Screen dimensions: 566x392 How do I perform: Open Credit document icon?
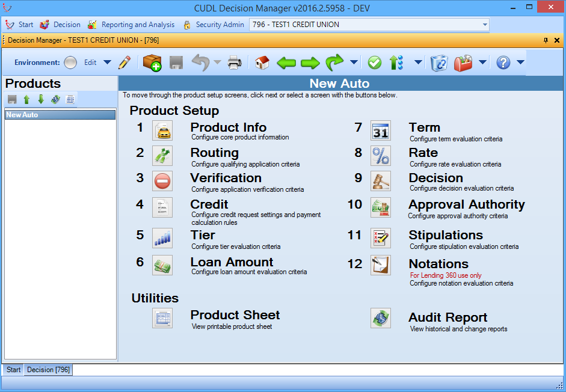click(162, 207)
